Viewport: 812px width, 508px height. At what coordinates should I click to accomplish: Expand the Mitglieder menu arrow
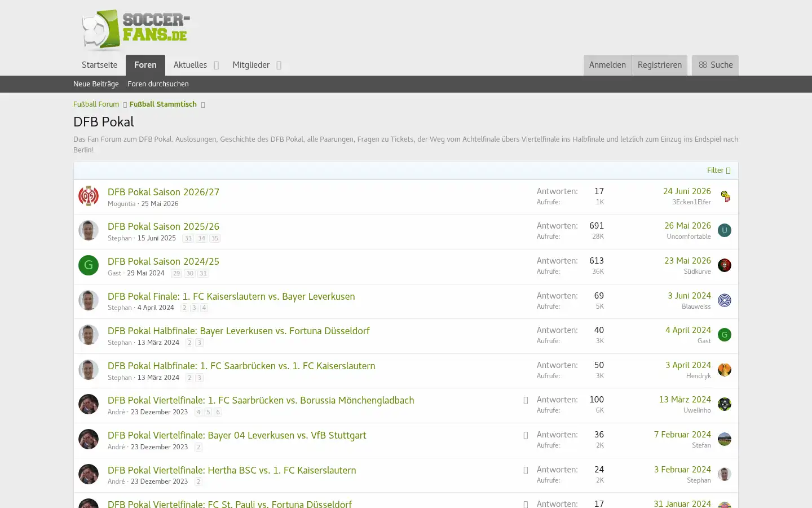click(279, 65)
